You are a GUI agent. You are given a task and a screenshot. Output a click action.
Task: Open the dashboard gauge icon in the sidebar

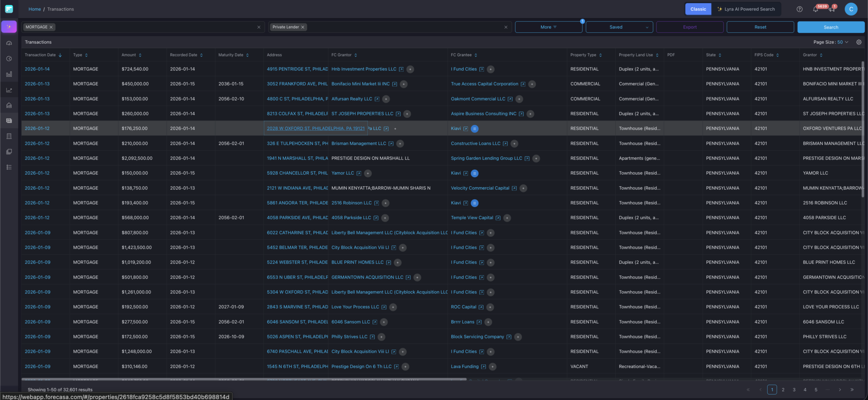(x=9, y=43)
